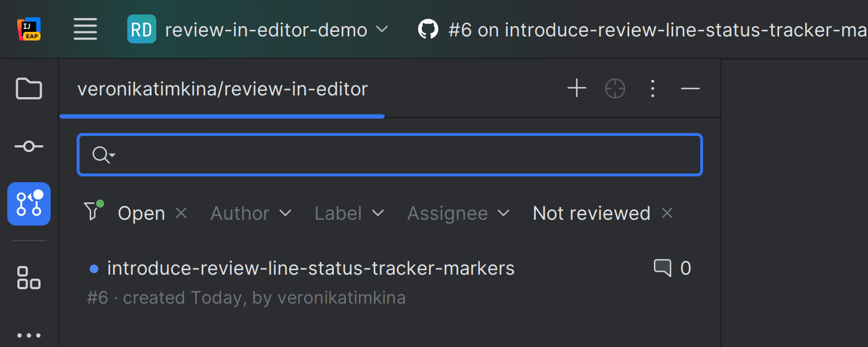The image size is (868, 347).
Task: Open the Commit tool window
Action: pyautogui.click(x=28, y=147)
